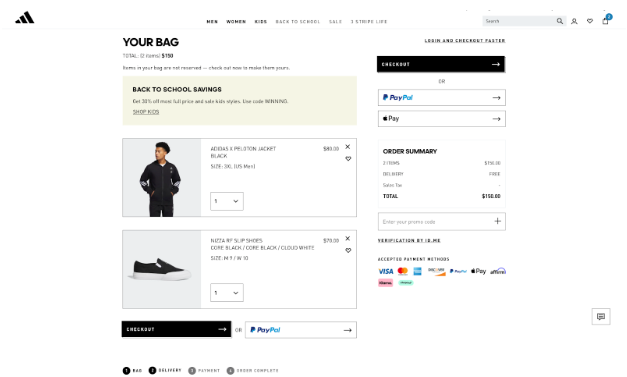Open quantity dropdown for Nizza shoes

[x=227, y=293]
